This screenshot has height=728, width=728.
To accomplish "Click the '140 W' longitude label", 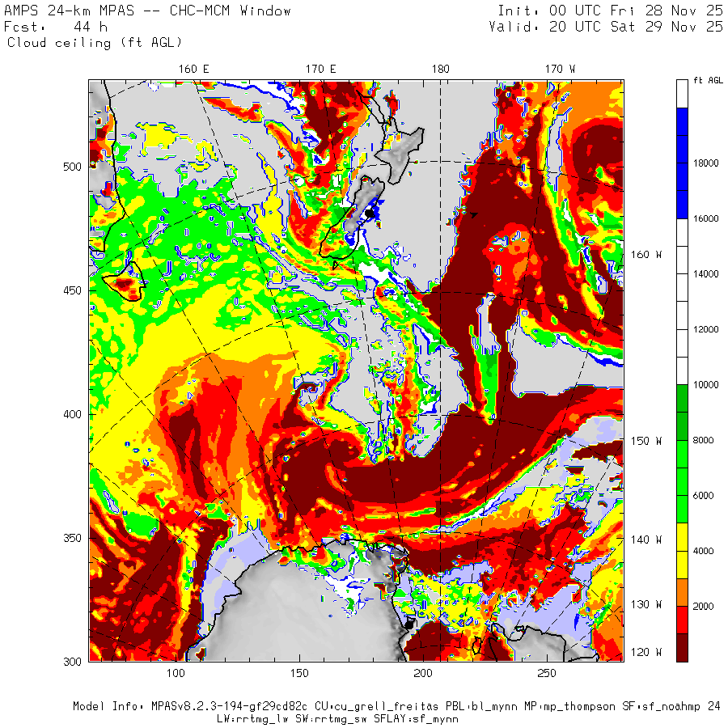I will tap(645, 540).
